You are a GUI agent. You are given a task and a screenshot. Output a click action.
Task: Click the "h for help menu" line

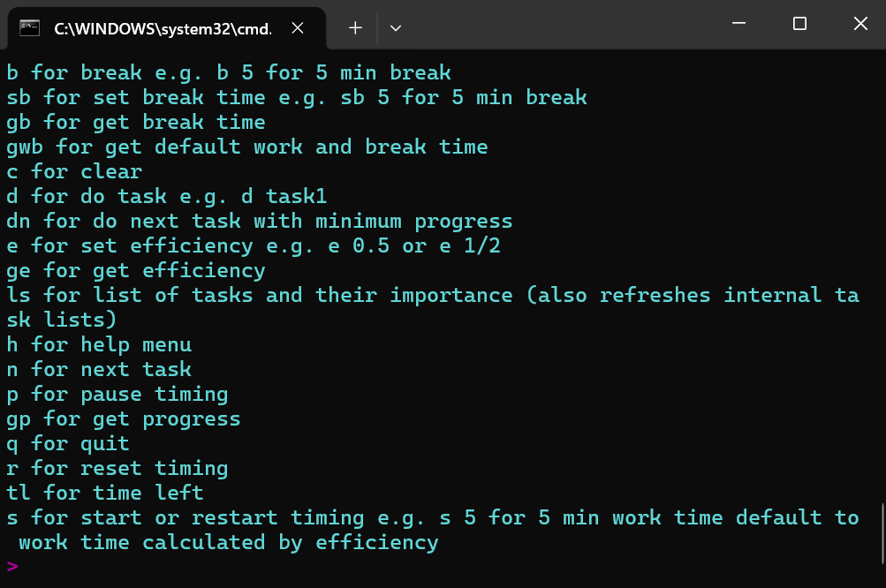pyautogui.click(x=99, y=344)
